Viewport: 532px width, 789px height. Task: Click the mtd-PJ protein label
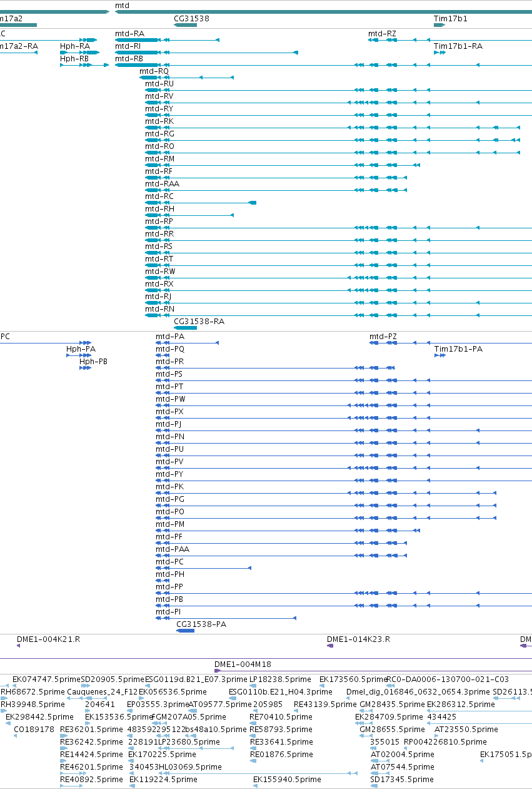pyautogui.click(x=169, y=424)
